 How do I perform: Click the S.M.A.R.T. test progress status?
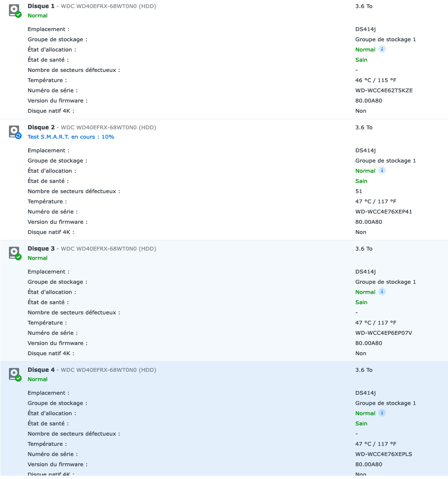pos(71,137)
